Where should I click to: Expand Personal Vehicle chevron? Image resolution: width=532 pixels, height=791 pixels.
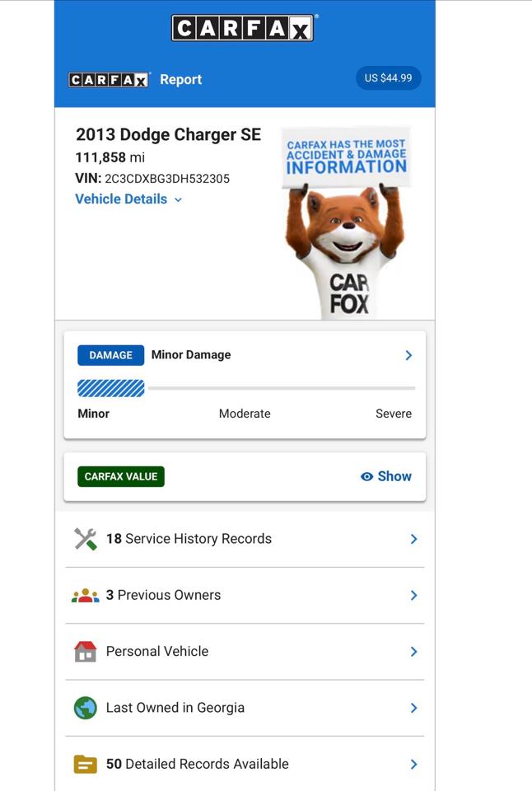[x=414, y=652]
